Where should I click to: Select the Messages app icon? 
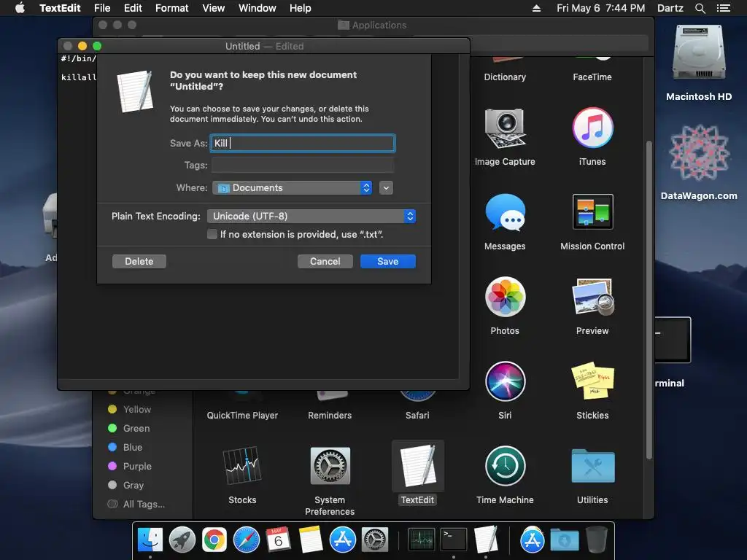[x=505, y=212]
